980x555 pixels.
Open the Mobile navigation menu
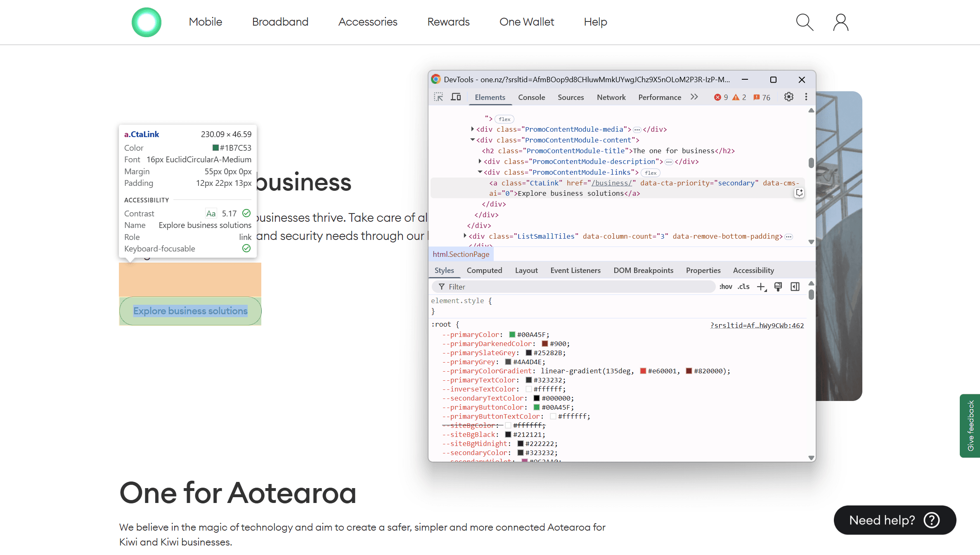point(206,22)
